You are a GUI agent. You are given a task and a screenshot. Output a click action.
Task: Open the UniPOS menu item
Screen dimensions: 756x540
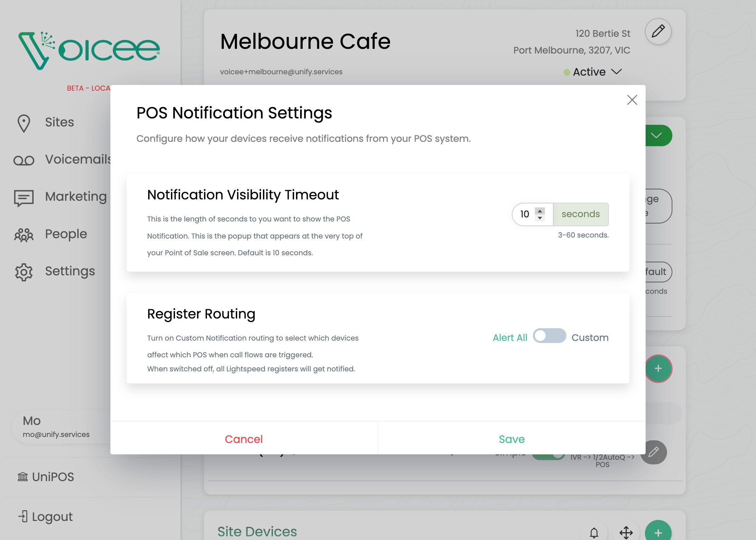pos(46,477)
